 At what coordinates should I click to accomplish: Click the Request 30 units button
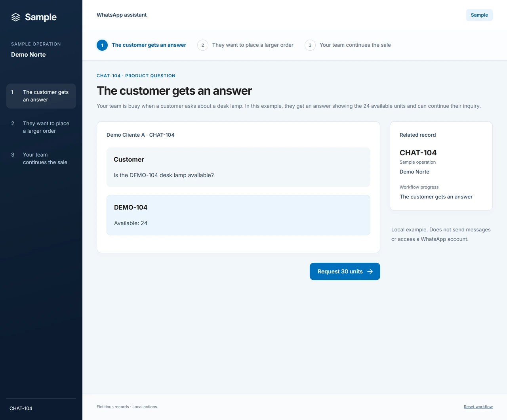[x=345, y=271]
